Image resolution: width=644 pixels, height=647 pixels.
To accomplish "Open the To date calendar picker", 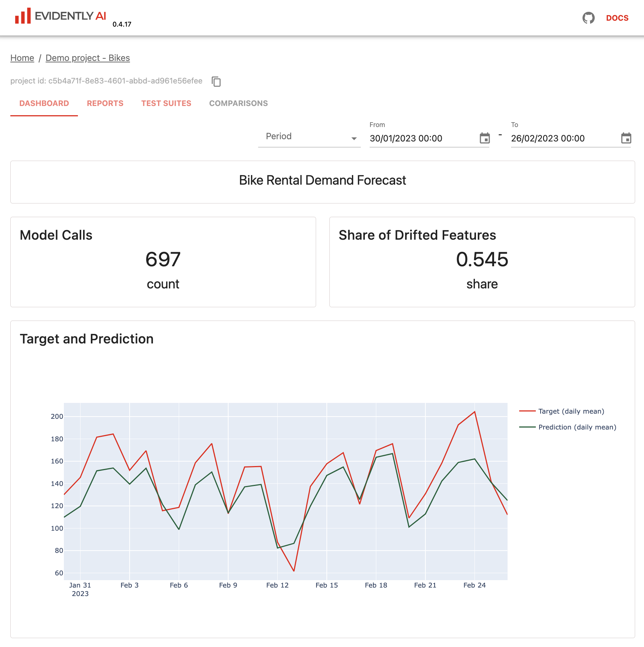I will point(626,138).
